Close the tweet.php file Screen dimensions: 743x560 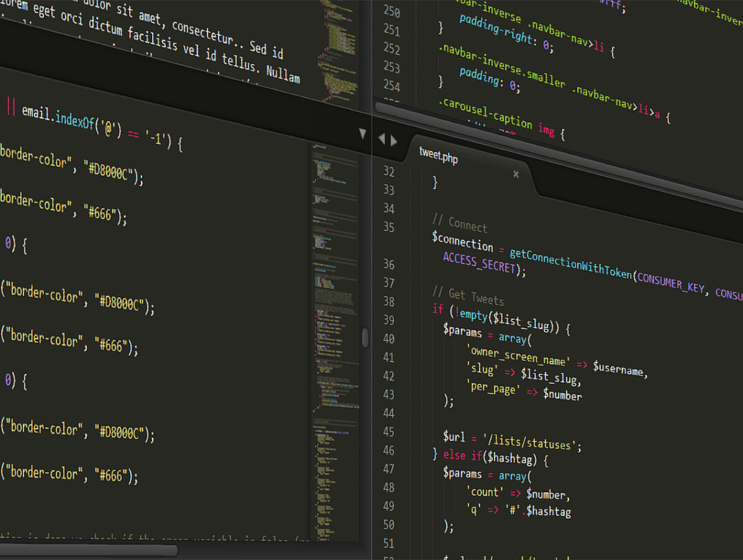[x=516, y=174]
